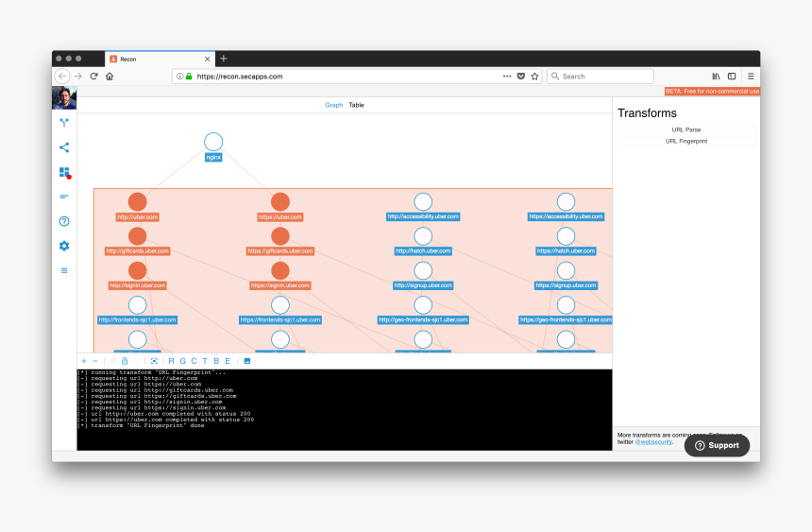The height and width of the screenshot is (532, 812).
Task: Click the graph fork icon in sidebar
Action: (x=64, y=122)
